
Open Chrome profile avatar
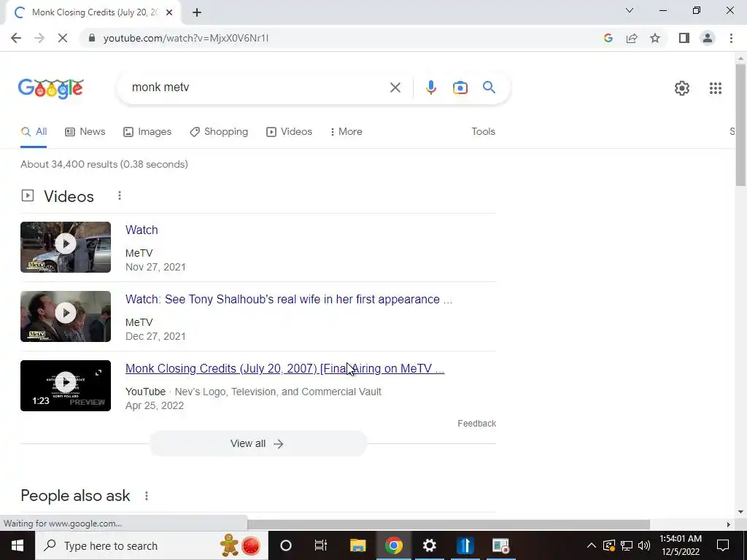pos(708,38)
